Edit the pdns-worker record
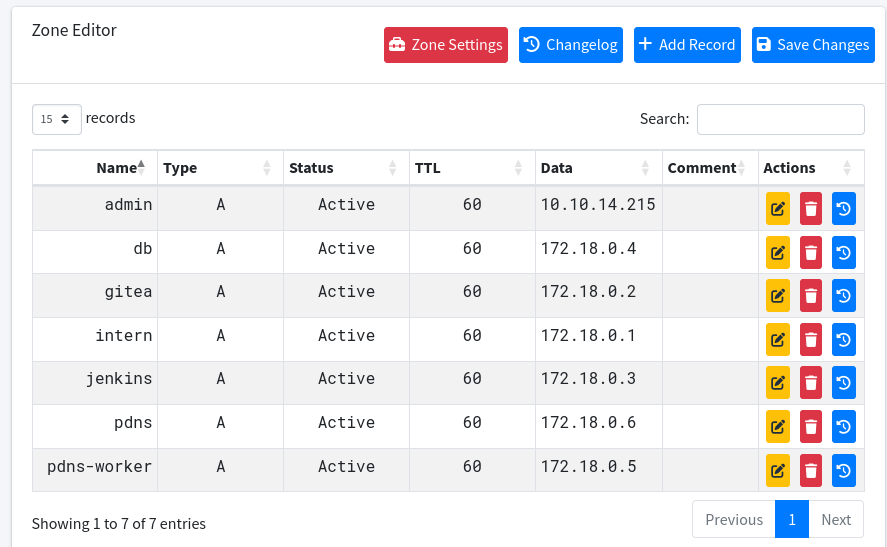887x547 pixels. point(778,470)
